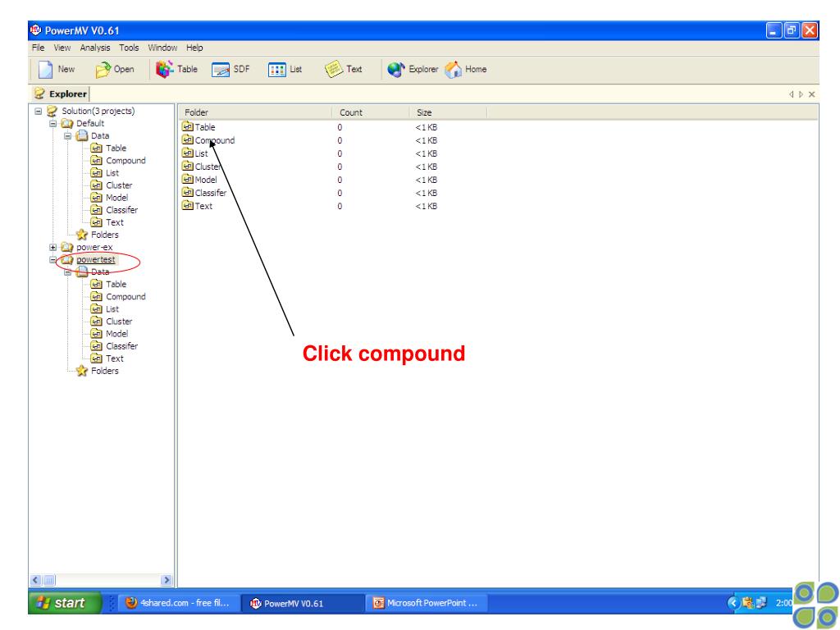Click tab strip right navigation arrow
The width and height of the screenshot is (840, 630).
coord(801,94)
